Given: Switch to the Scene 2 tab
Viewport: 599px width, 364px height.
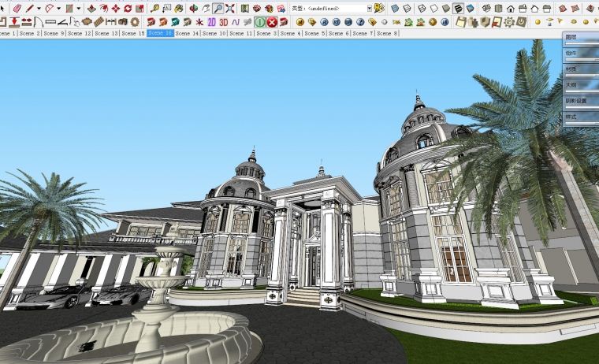Looking at the screenshot, I should click(29, 34).
